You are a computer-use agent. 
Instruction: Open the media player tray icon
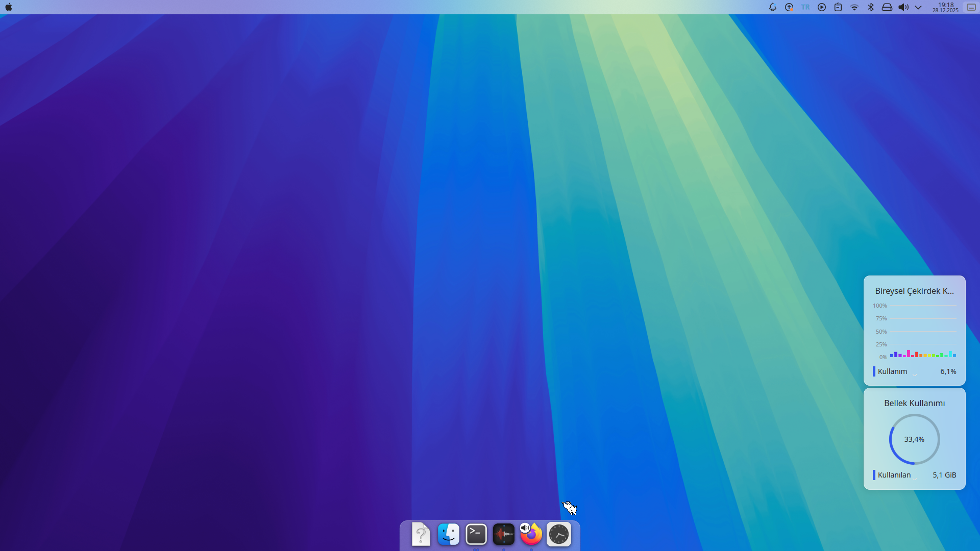pyautogui.click(x=822, y=7)
